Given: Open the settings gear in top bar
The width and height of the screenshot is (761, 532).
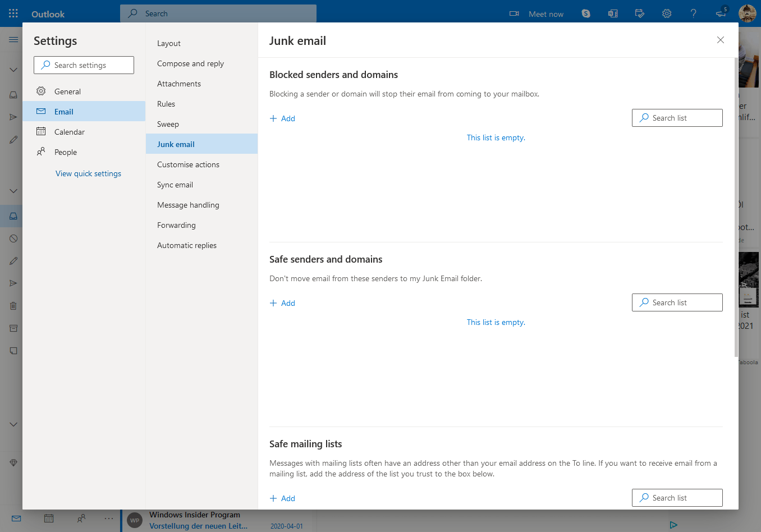Looking at the screenshot, I should coord(667,13).
